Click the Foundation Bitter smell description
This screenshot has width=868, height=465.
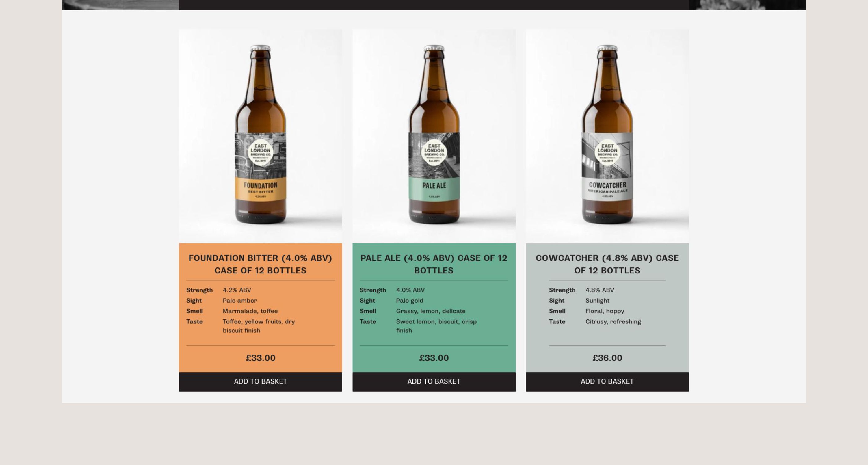click(250, 311)
